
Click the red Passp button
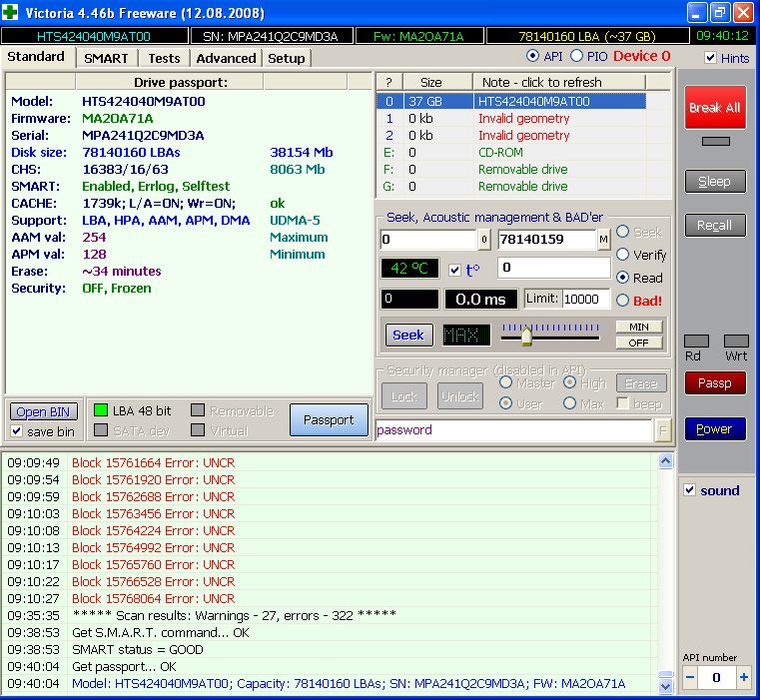coord(715,383)
